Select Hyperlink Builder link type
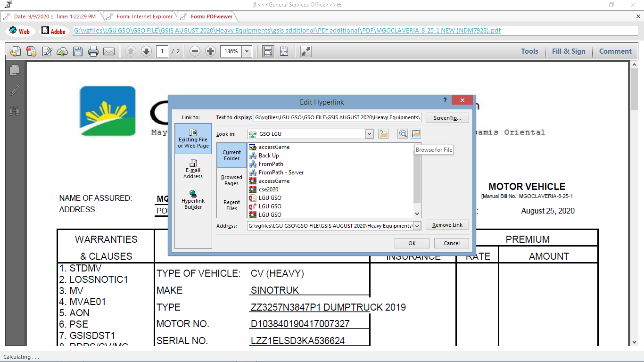 (193, 200)
